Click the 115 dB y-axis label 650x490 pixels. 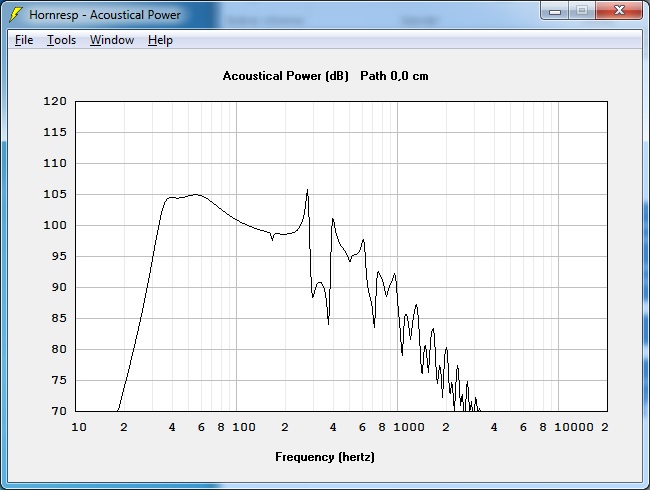tap(55, 132)
